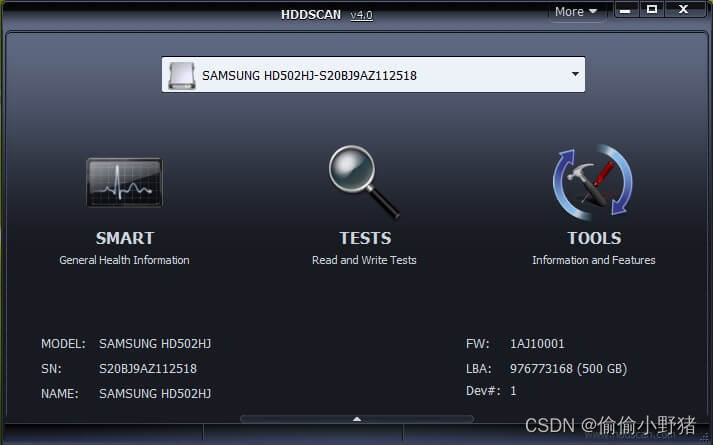Click LBA value 976773168 (500 GB)
This screenshot has width=713, height=445.
568,368
